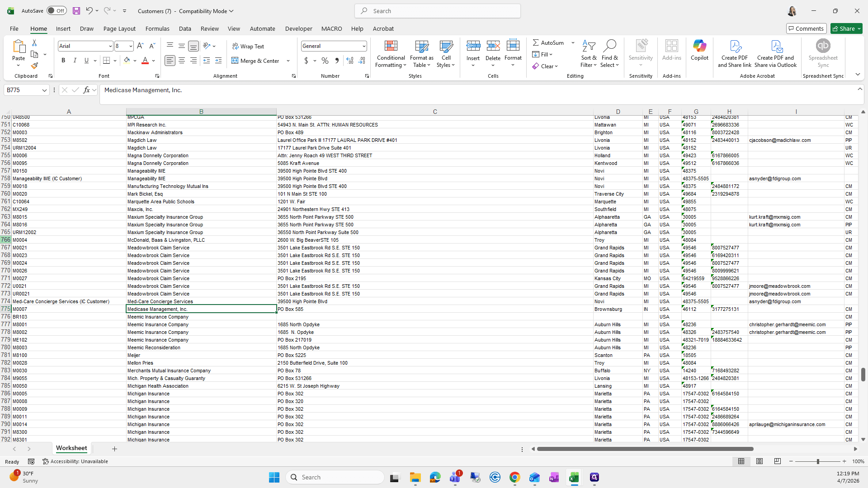The height and width of the screenshot is (488, 868).
Task: Switch to Page Break Preview view
Action: [778, 461]
